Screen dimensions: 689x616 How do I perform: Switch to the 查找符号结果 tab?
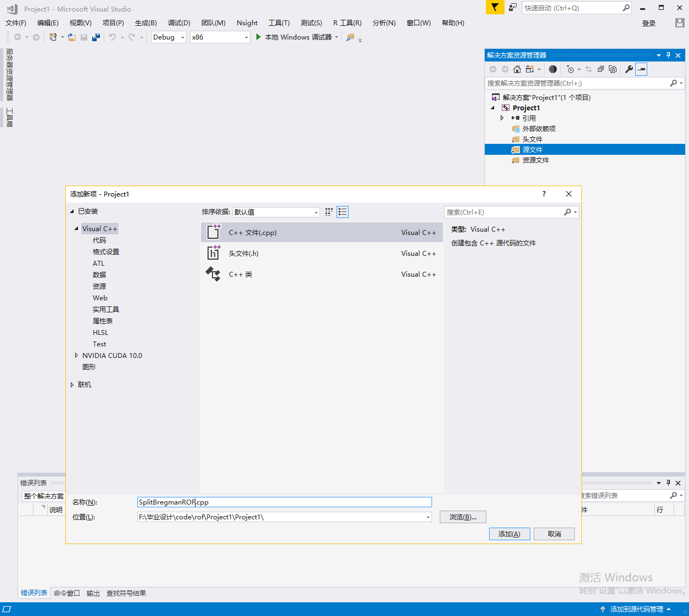pyautogui.click(x=126, y=593)
